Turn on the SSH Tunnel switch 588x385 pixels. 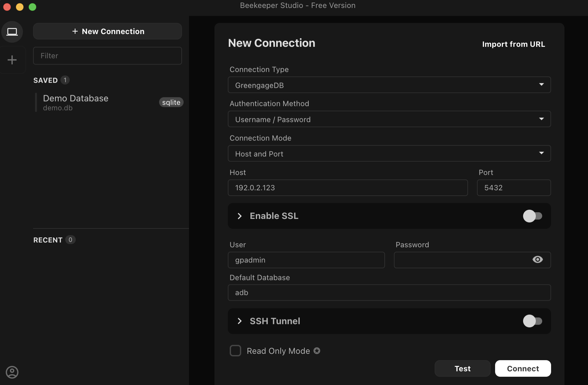532,321
